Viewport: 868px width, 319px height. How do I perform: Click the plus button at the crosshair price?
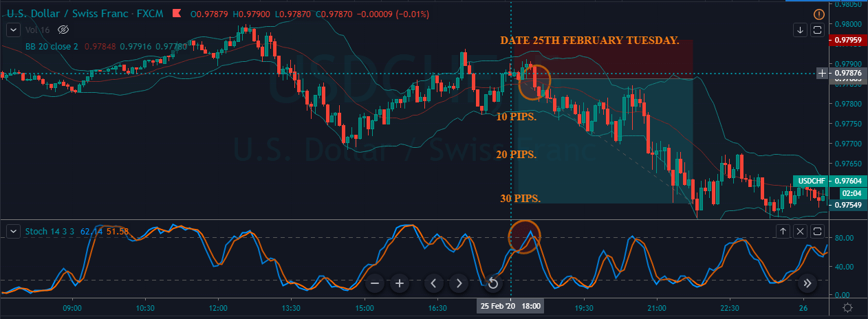823,73
